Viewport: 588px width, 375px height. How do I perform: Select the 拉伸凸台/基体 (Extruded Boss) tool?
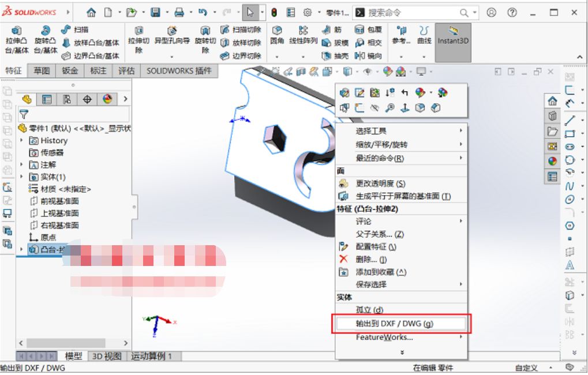[x=16, y=37]
